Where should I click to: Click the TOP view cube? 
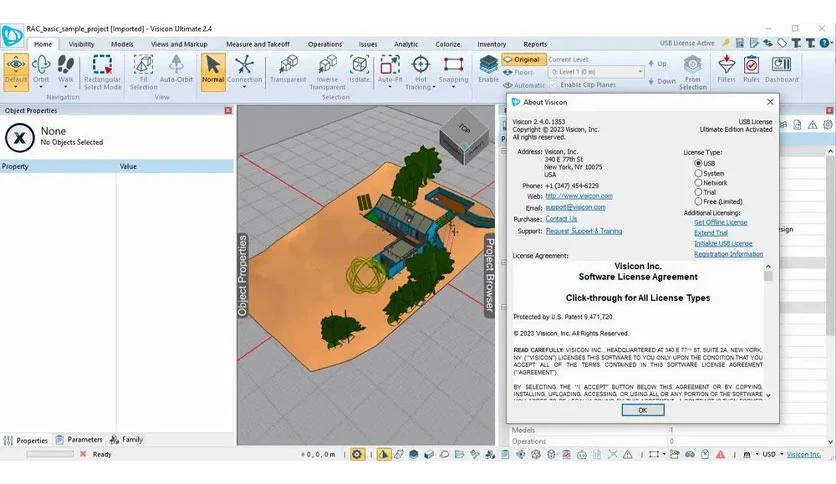tap(464, 128)
